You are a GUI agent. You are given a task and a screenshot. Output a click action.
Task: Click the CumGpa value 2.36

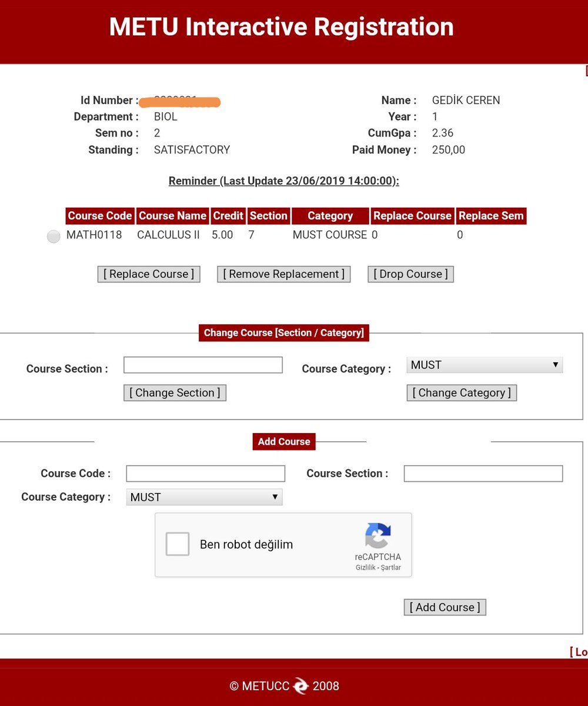443,133
